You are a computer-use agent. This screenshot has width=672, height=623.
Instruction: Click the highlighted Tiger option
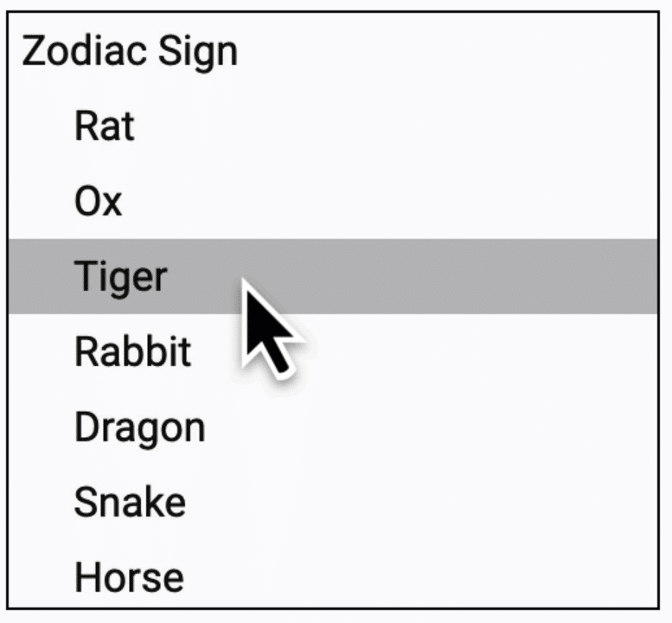tap(120, 277)
